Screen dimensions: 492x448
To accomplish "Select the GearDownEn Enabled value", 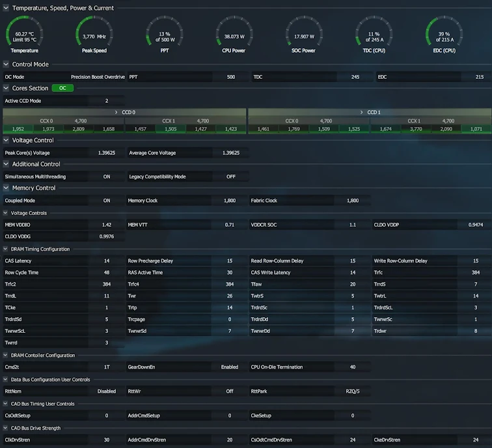I will (230, 367).
